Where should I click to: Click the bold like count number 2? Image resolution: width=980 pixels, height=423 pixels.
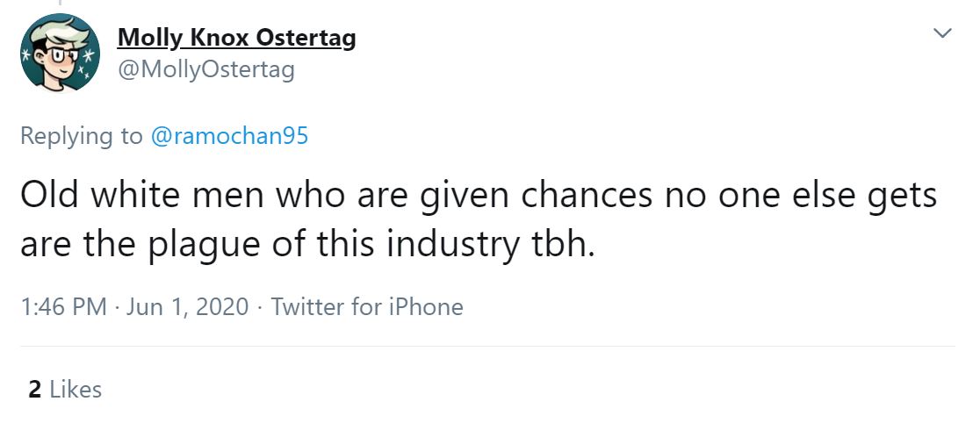[x=35, y=389]
